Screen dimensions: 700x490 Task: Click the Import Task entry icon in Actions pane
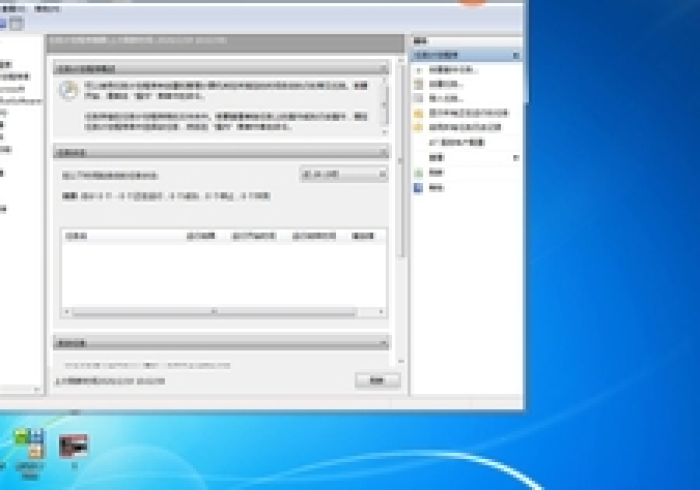418,99
